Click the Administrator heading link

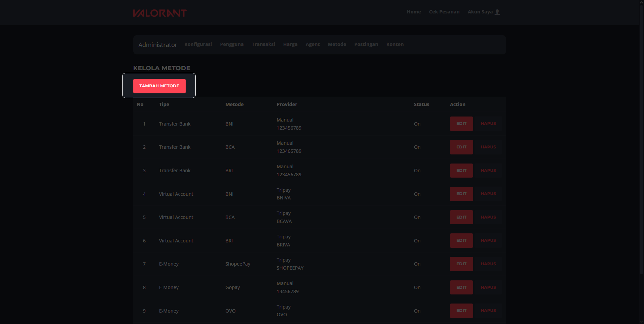tap(158, 45)
